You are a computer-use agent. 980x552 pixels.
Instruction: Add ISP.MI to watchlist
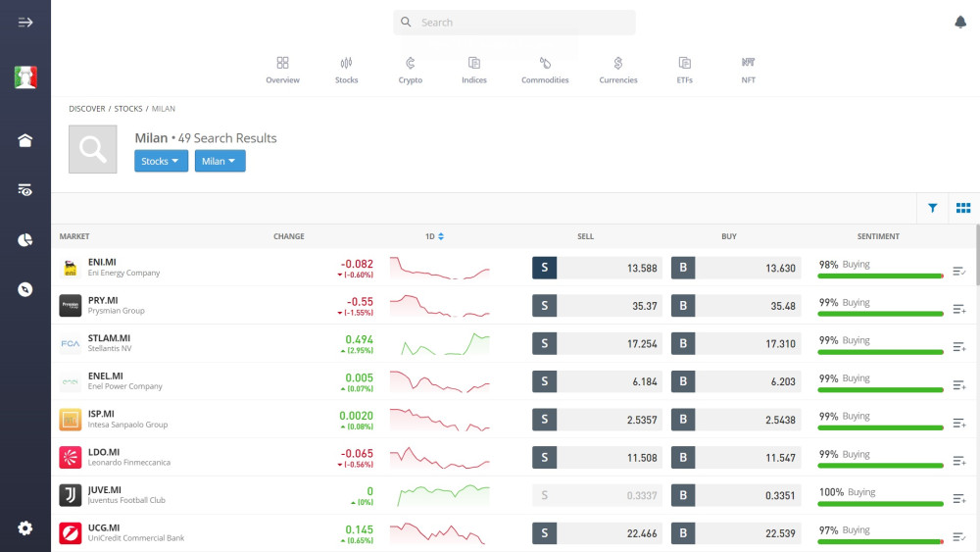[x=958, y=424]
